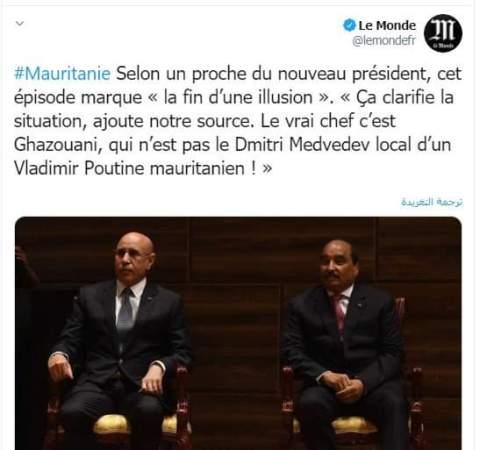
Task: Open the Le Monde round avatar logo
Action: [443, 33]
